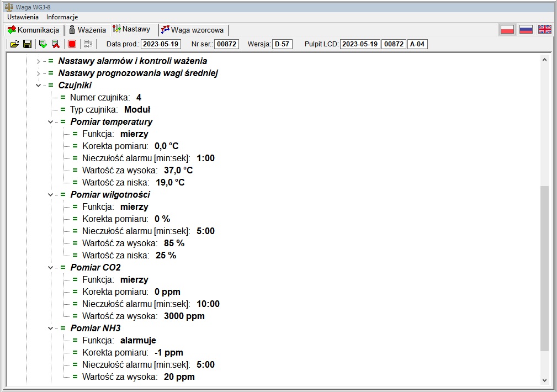Expand Nastawy alarmów i kontroli ważenia
This screenshot has width=557, height=392.
click(x=38, y=61)
